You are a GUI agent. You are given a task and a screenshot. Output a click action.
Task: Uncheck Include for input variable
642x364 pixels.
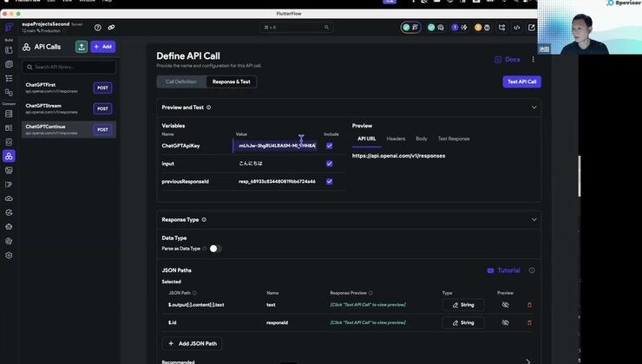point(329,164)
